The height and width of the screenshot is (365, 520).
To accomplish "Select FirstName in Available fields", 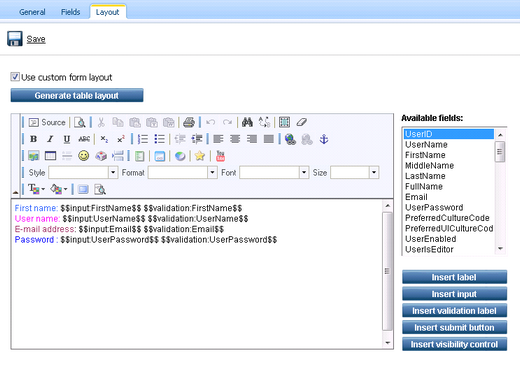I will (448, 155).
